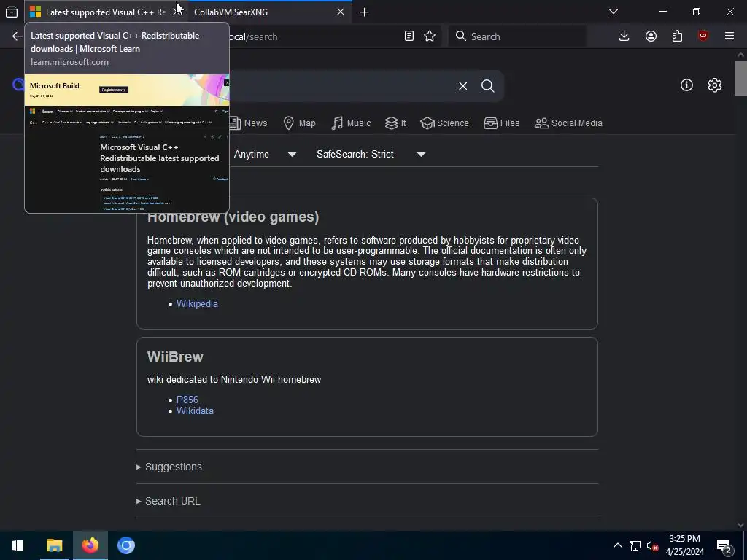List all tabs with the chevron button
Viewport: 747px width, 560px height.
(x=614, y=12)
